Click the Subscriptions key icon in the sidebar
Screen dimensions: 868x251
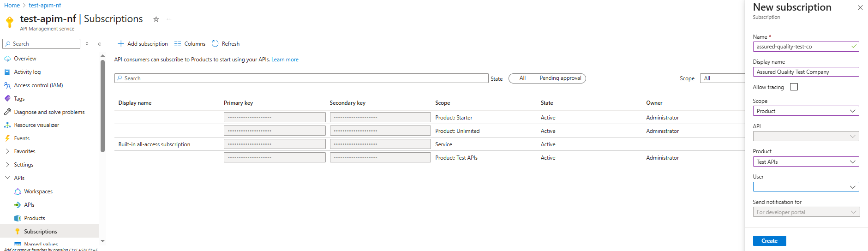click(x=18, y=232)
